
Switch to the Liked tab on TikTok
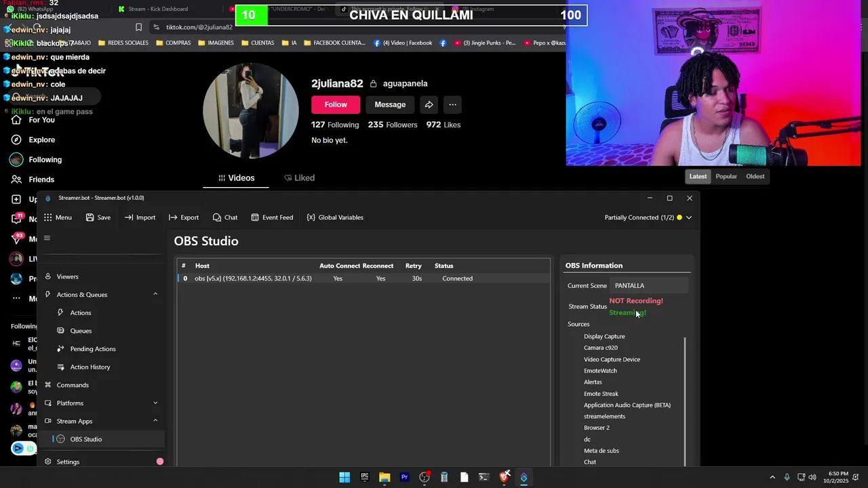(299, 178)
